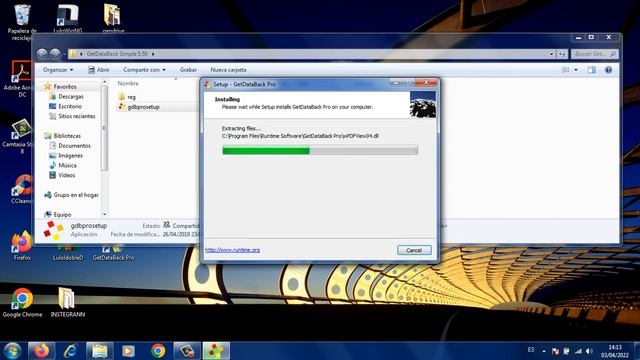
Task: Open Google Chrome desktop shortcut
Action: tap(22, 302)
